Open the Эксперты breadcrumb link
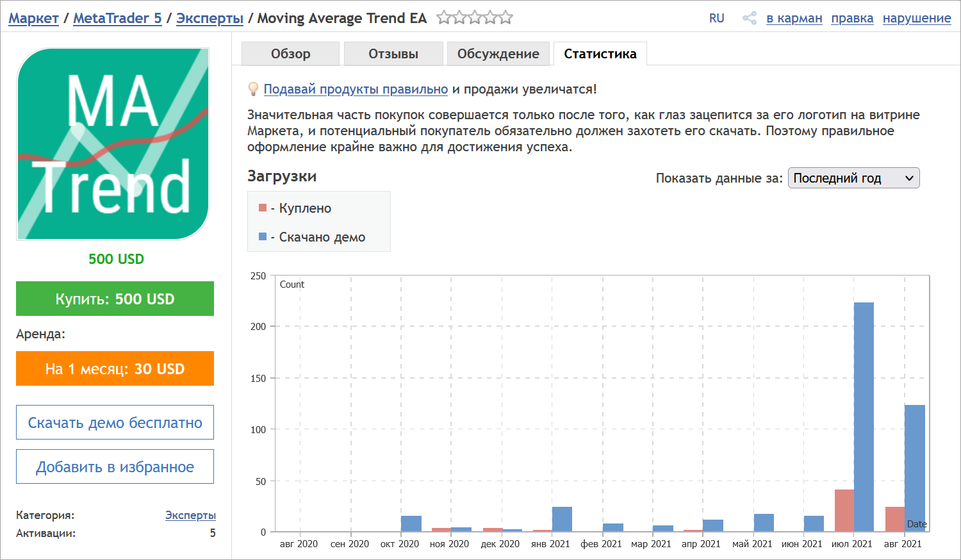Viewport: 961px width, 560px height. tap(209, 18)
